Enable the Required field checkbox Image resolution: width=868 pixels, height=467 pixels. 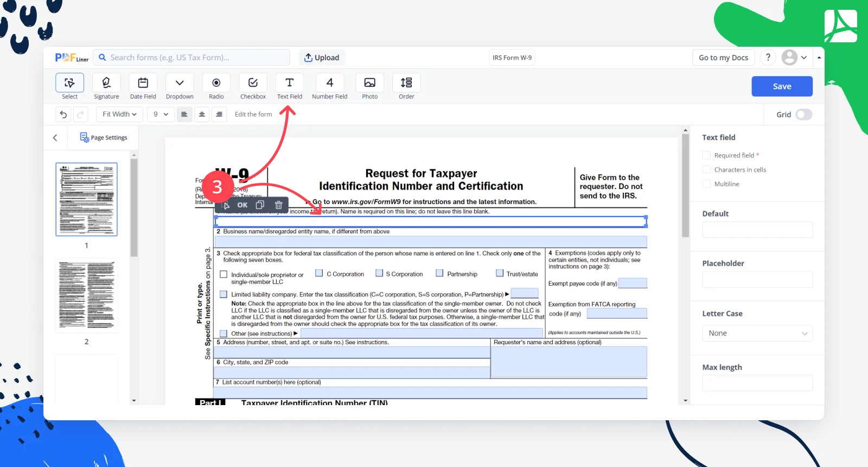pos(706,155)
